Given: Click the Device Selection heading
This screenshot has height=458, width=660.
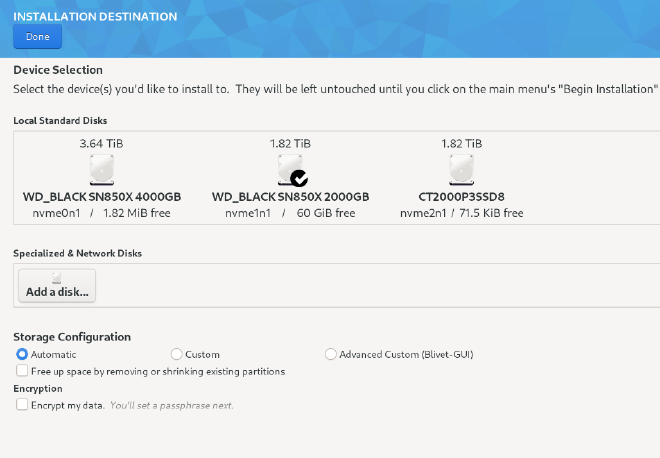Looking at the screenshot, I should click(58, 70).
